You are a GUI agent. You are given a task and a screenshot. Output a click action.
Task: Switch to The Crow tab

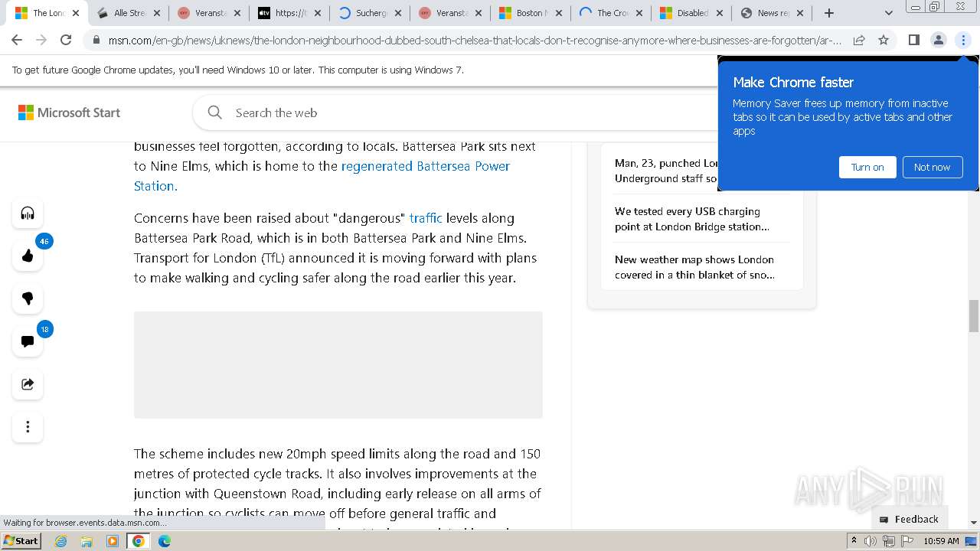[611, 13]
